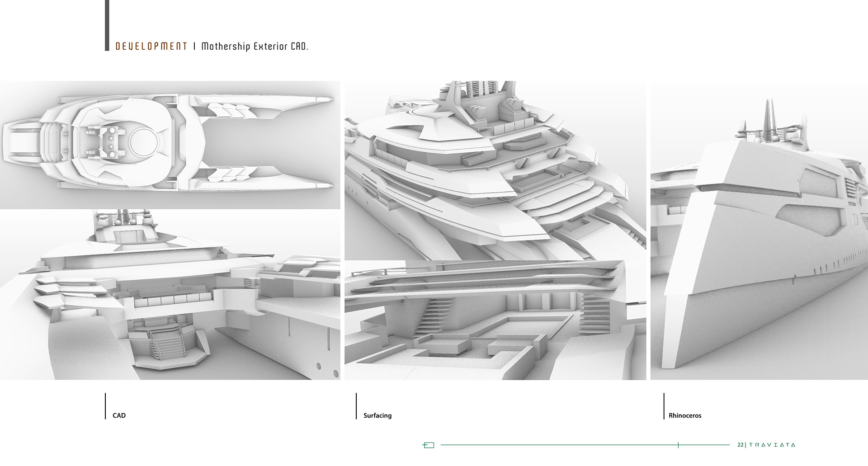
Task: Click the Surfacing caption label
Action: coord(378,416)
